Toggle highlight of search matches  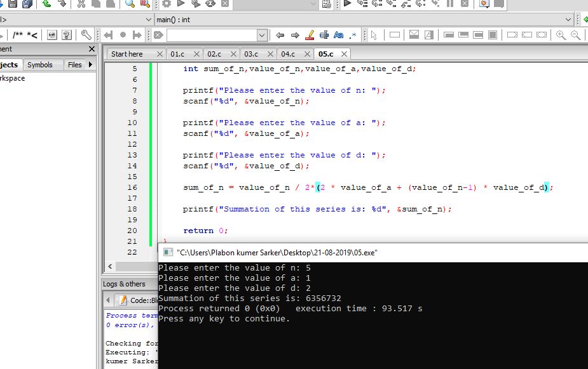pos(310,35)
